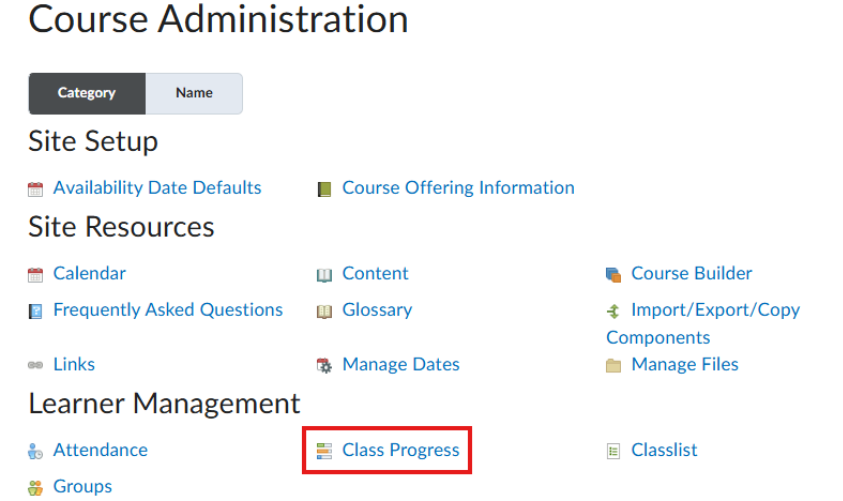Viewport: 843px width, 501px height.
Task: Open the Manage Dates link
Action: pyautogui.click(x=400, y=365)
